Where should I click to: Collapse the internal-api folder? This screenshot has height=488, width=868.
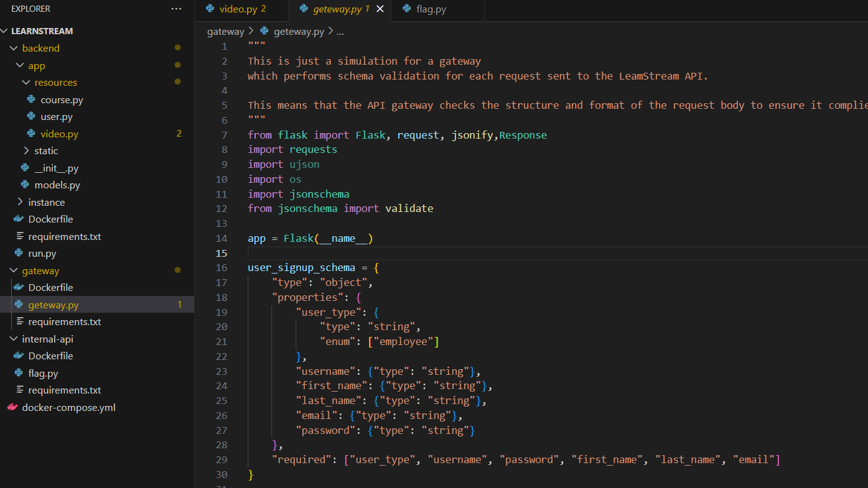pyautogui.click(x=14, y=339)
